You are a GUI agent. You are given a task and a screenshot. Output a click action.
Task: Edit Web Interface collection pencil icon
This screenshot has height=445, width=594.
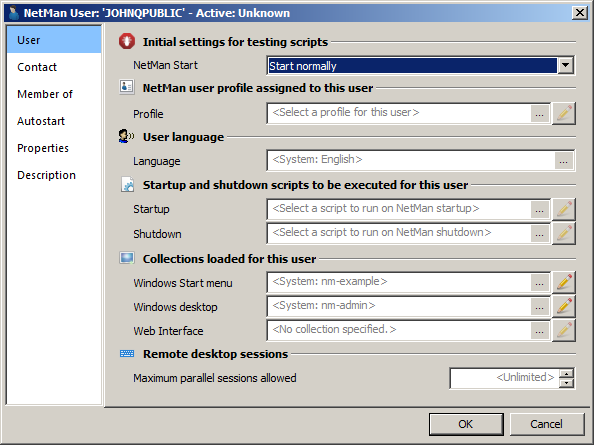pyautogui.click(x=564, y=330)
